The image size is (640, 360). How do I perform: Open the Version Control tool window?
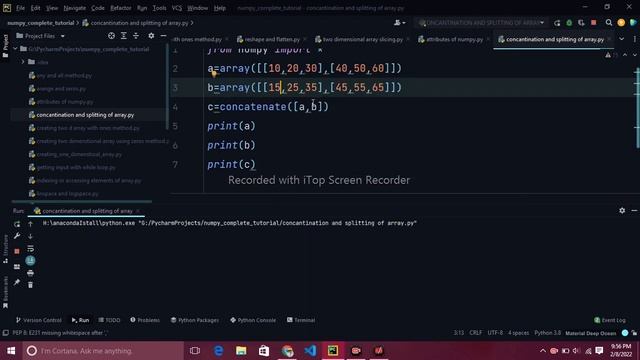(x=38, y=320)
